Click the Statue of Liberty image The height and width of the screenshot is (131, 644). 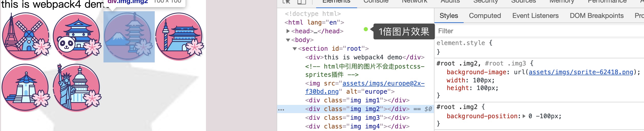77,88
